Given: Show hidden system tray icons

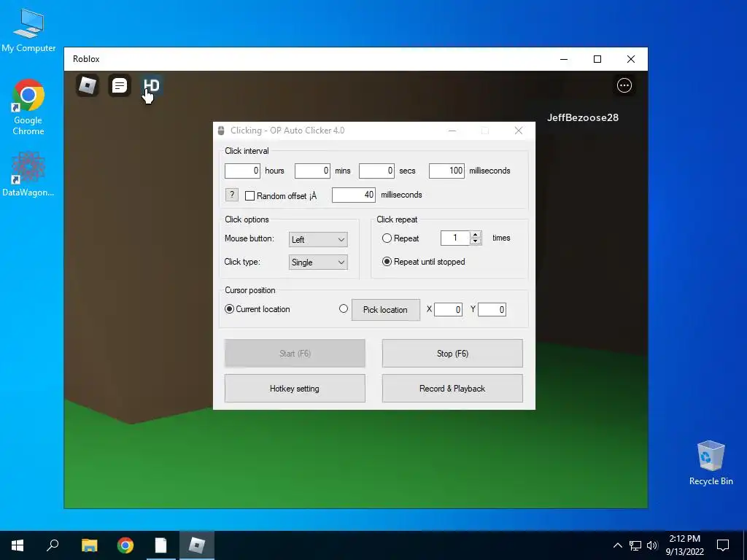Looking at the screenshot, I should tap(617, 545).
